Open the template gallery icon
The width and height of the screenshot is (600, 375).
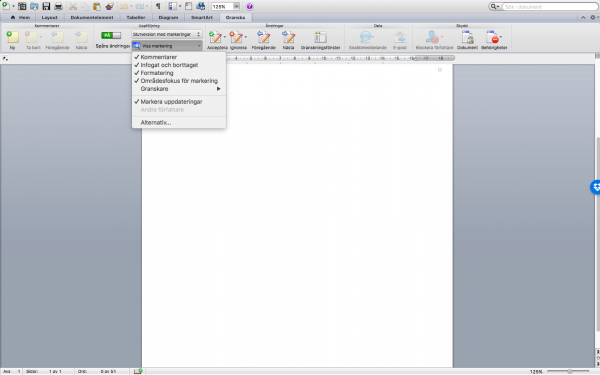click(x=22, y=6)
